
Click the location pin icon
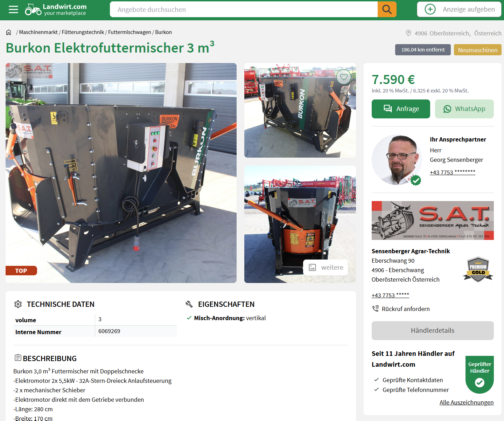[x=408, y=33]
